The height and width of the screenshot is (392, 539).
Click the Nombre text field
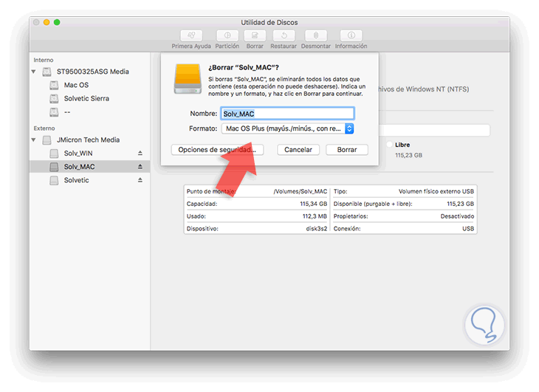tap(287, 114)
